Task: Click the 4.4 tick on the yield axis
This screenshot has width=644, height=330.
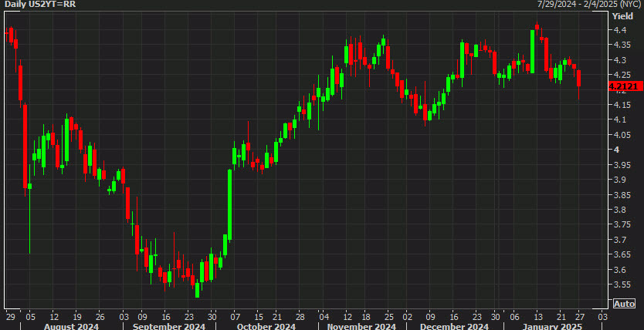Action: (617, 30)
